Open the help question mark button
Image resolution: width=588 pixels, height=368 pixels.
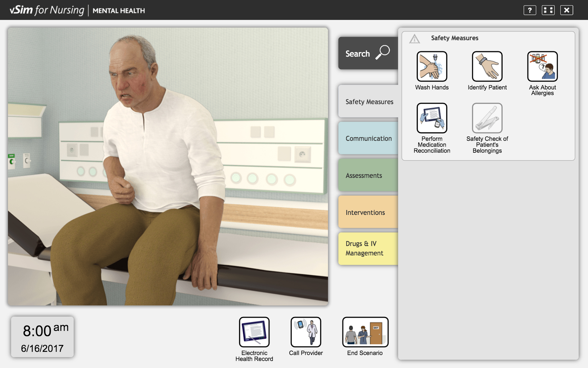530,10
